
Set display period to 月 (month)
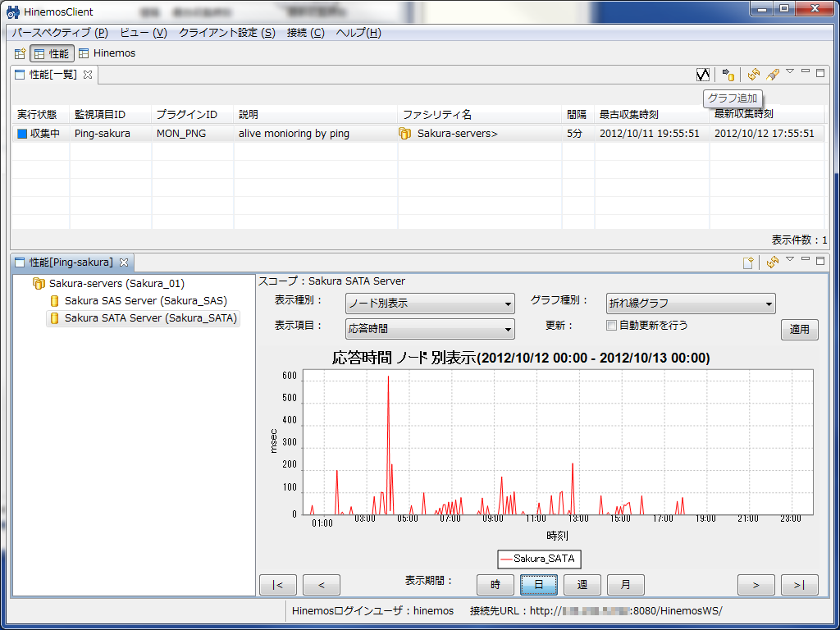coord(626,585)
